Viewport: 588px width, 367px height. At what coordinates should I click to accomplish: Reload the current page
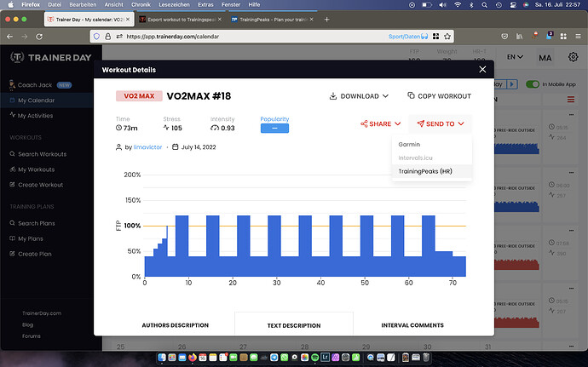(x=39, y=37)
